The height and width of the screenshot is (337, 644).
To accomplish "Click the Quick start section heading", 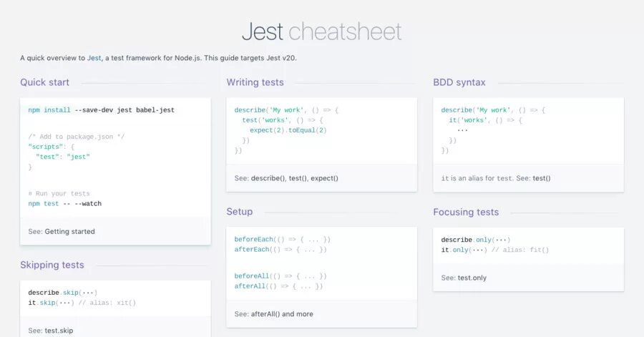I will (45, 82).
